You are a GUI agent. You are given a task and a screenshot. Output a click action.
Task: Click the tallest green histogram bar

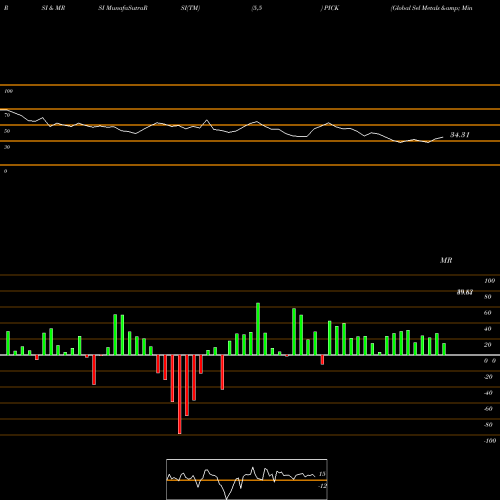coord(258,329)
